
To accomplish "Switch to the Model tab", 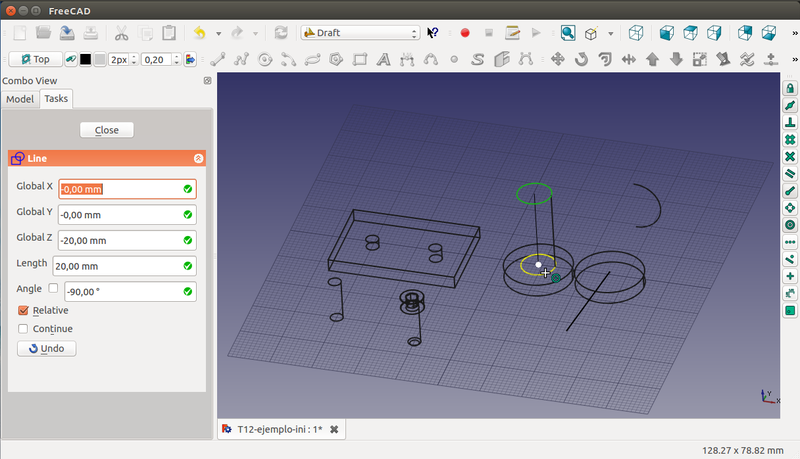I will point(20,99).
